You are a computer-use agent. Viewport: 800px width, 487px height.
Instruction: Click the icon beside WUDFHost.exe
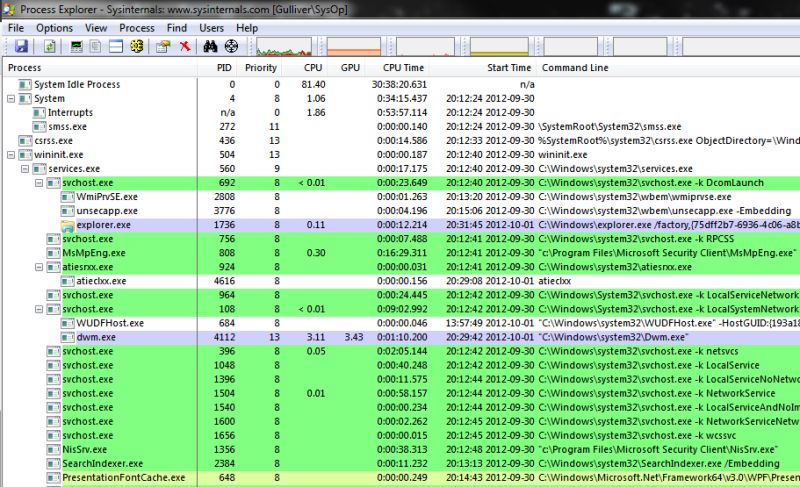(x=67, y=323)
